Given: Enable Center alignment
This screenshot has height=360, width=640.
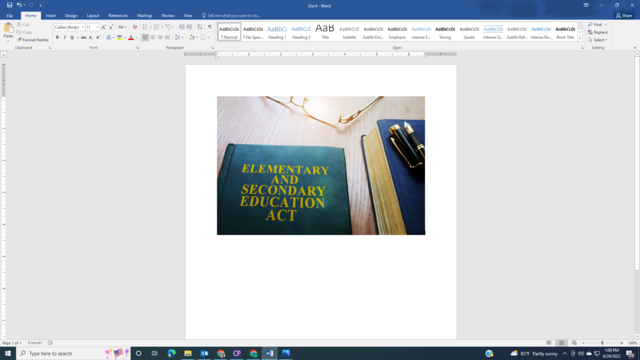Looking at the screenshot, I should tap(153, 38).
